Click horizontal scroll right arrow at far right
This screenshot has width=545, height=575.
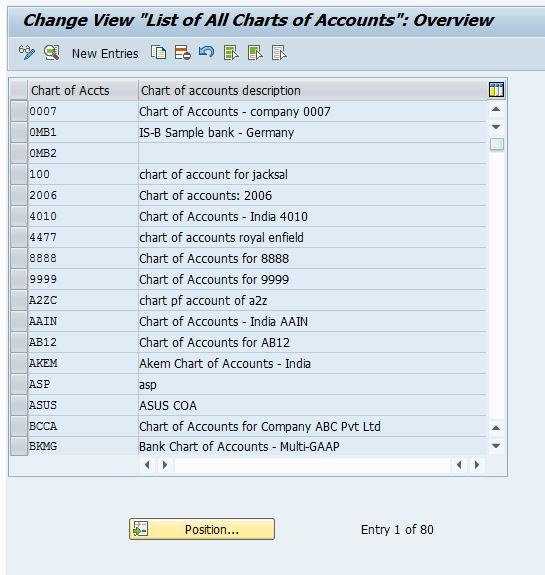477,465
